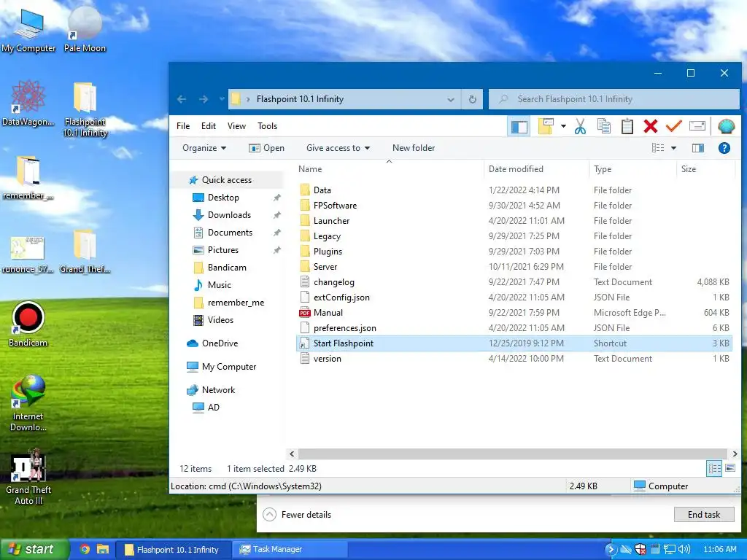Open the Edit menu

(208, 126)
